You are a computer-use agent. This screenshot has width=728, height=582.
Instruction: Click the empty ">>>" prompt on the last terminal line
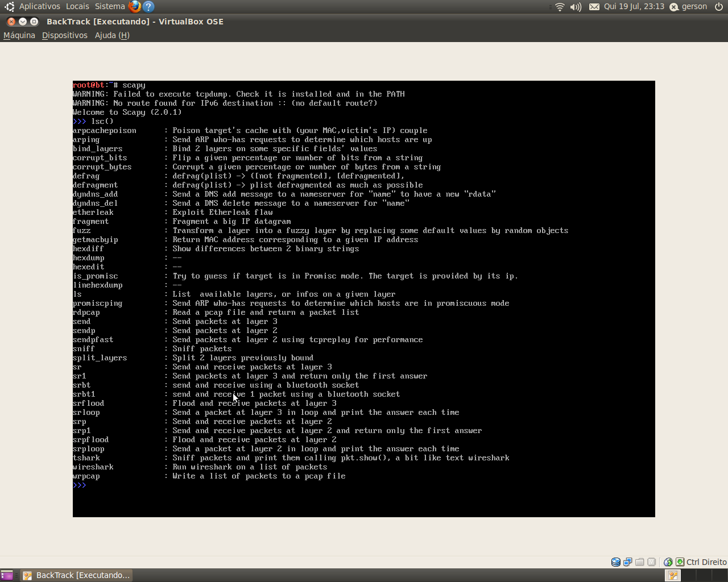(x=80, y=485)
